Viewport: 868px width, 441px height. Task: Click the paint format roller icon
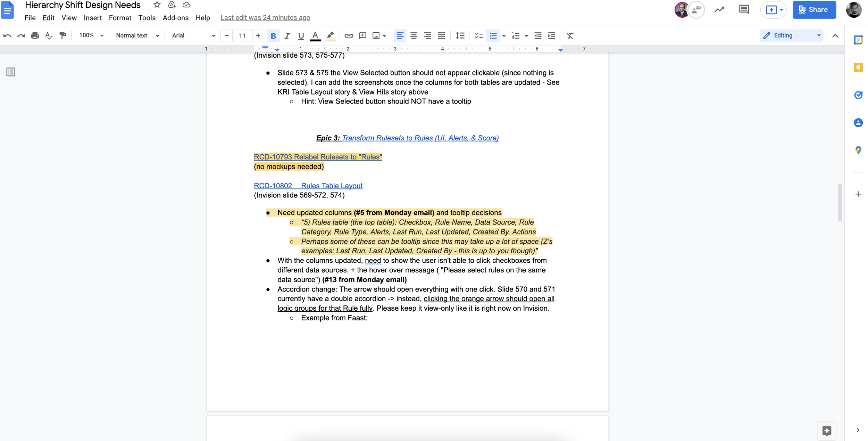click(63, 35)
